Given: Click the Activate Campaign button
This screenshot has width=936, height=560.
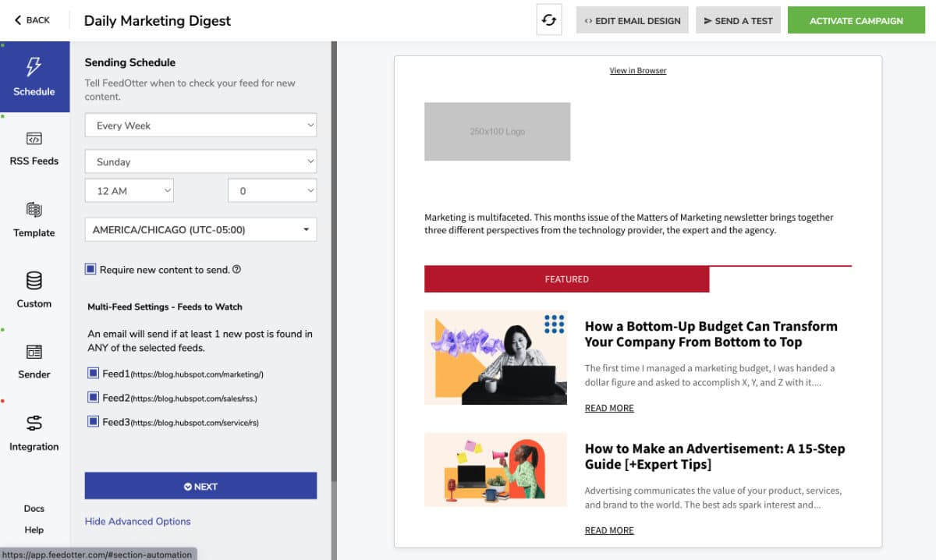Looking at the screenshot, I should click(x=856, y=21).
